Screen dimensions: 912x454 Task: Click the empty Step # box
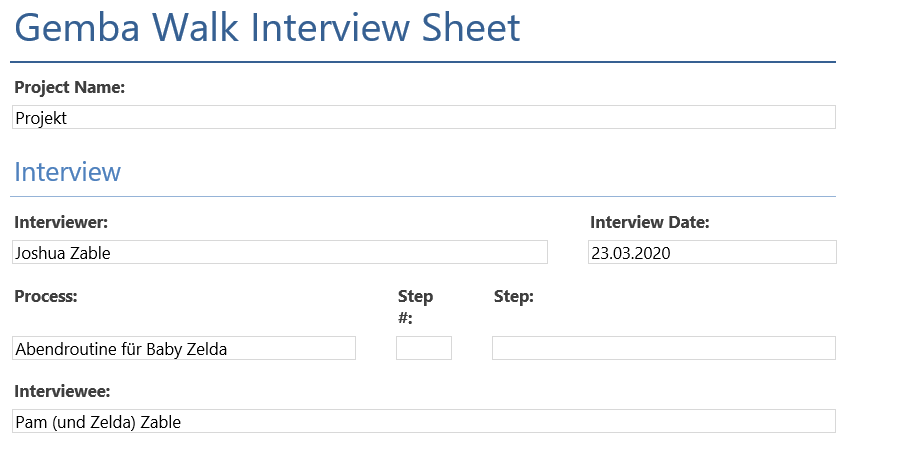pyautogui.click(x=423, y=348)
